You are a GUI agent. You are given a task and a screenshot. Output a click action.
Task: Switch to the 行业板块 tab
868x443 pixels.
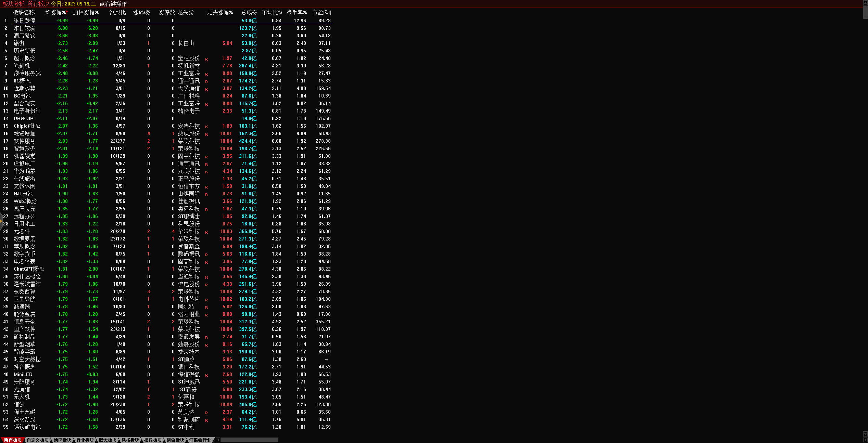pos(85,440)
